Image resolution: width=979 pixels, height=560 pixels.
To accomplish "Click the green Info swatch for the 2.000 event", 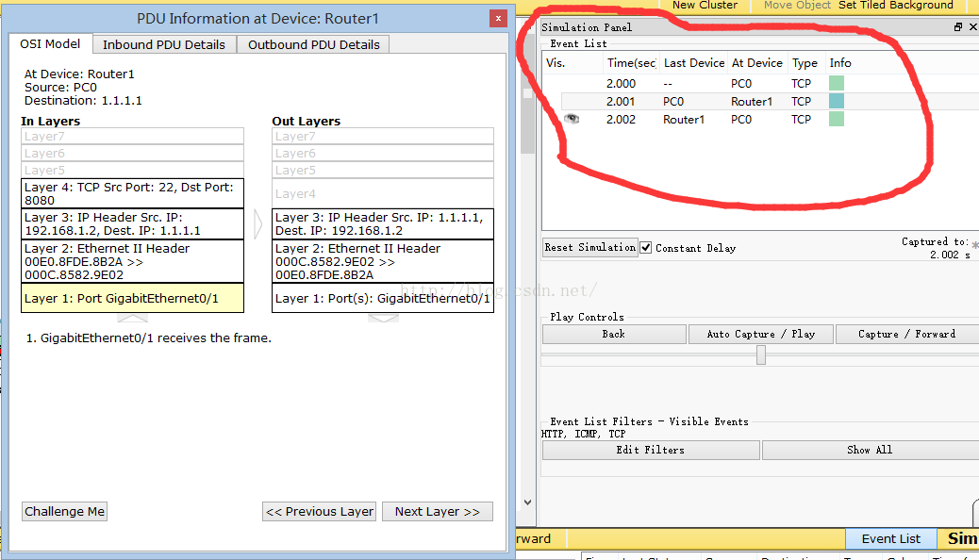I will (836, 83).
